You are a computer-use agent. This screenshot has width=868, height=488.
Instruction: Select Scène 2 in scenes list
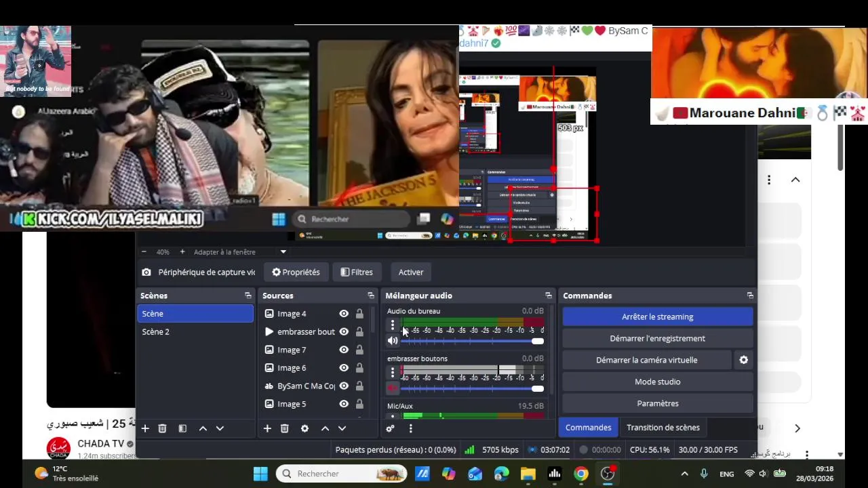(x=195, y=331)
